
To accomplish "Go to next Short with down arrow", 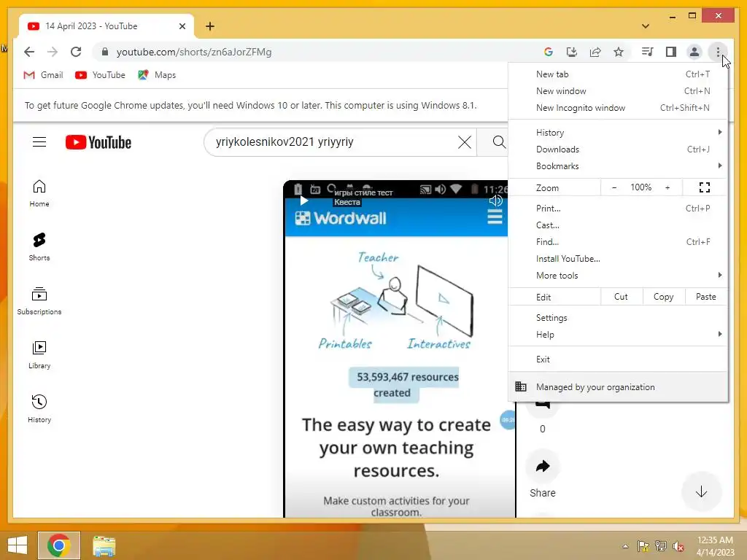I will pos(701,492).
